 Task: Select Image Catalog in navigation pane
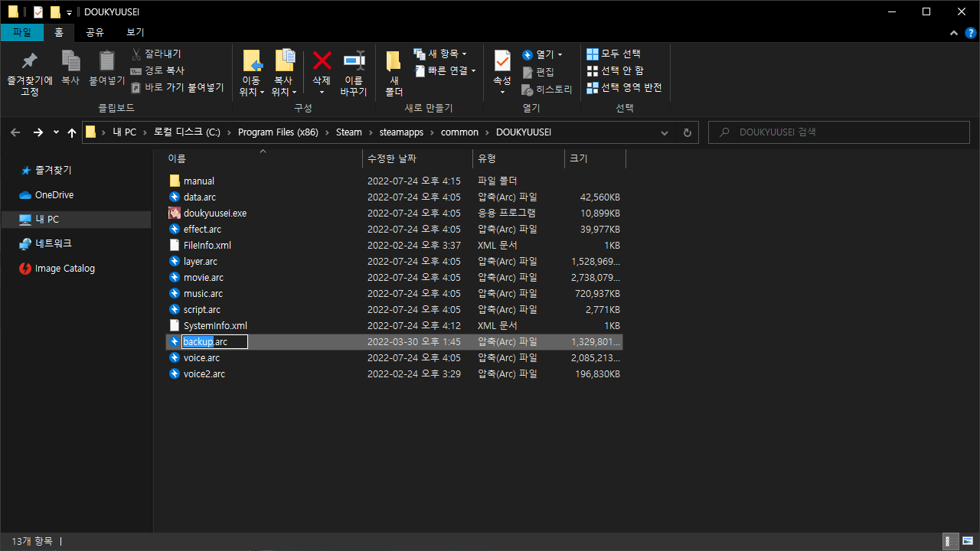pyautogui.click(x=64, y=269)
